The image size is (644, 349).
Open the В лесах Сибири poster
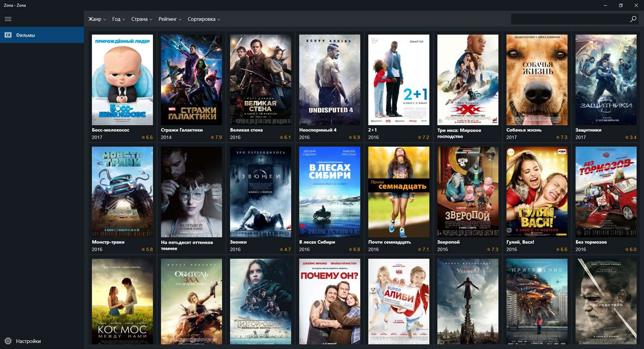pos(330,192)
